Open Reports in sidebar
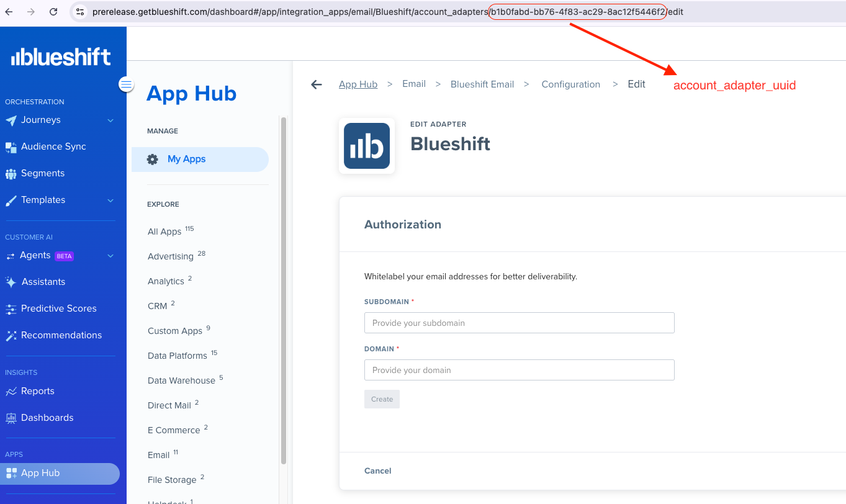Image resolution: width=846 pixels, height=504 pixels. click(38, 391)
